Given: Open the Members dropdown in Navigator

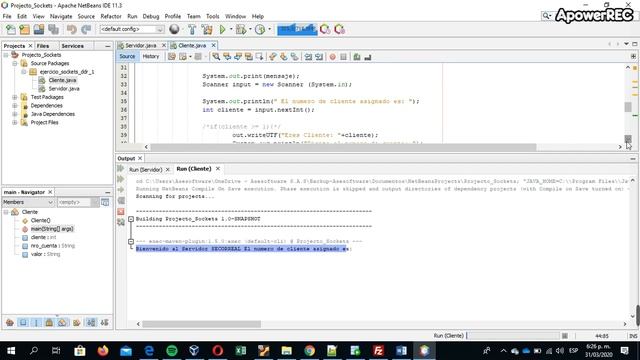Looking at the screenshot, I should 28,202.
